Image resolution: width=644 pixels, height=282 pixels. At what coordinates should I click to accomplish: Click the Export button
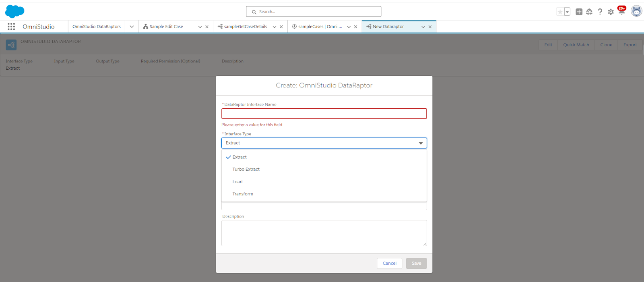tap(630, 45)
